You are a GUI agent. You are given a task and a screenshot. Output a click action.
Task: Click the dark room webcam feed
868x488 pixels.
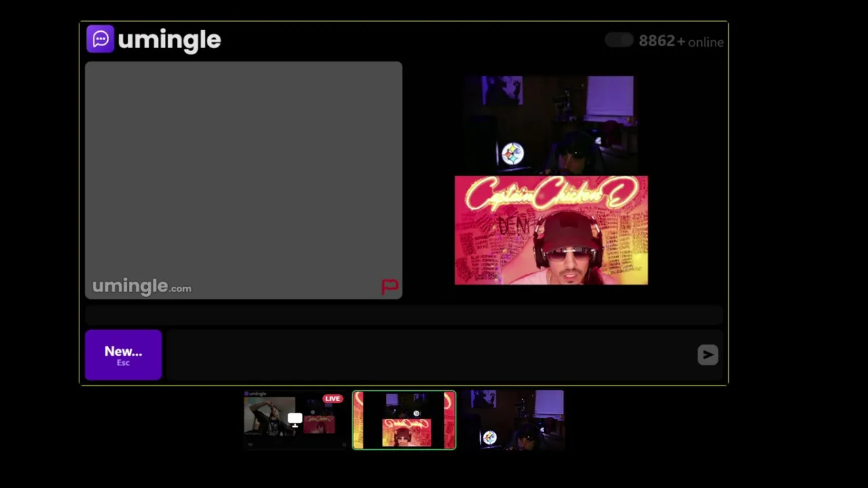(x=551, y=125)
